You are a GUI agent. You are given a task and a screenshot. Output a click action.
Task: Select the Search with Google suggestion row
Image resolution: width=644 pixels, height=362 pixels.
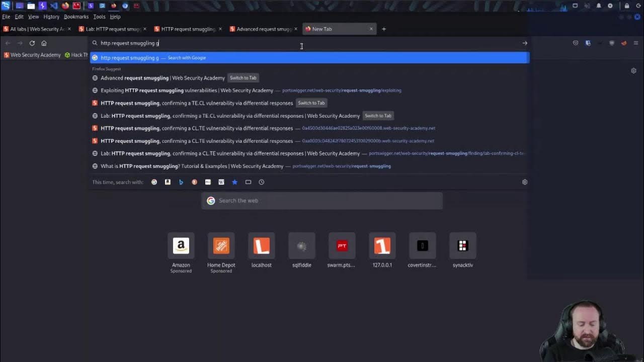309,58
